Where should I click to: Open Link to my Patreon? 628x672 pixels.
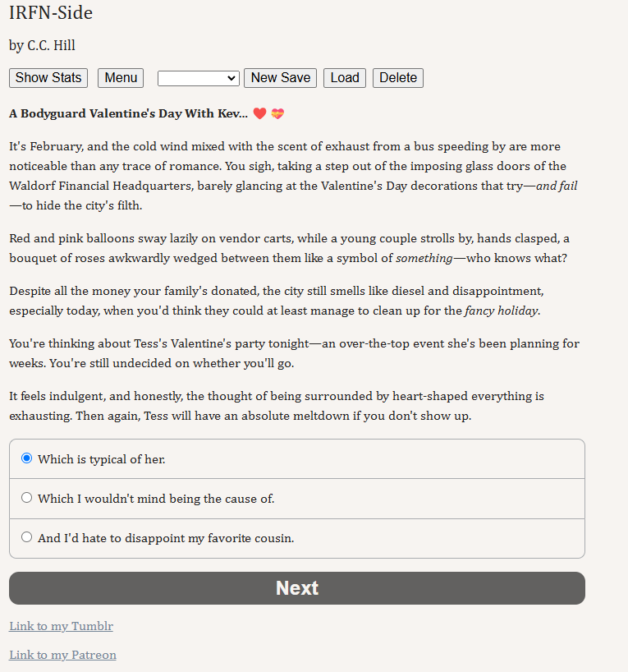tap(62, 655)
